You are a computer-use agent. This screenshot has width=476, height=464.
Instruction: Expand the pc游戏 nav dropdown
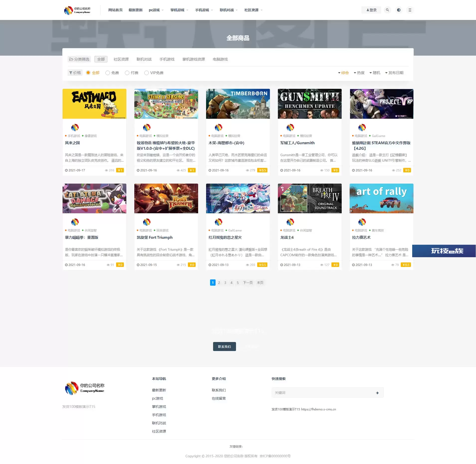pos(156,10)
